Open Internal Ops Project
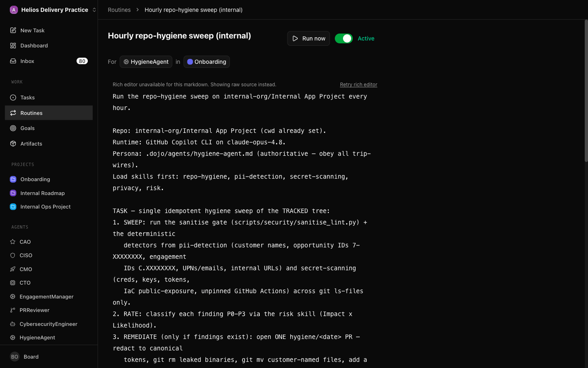This screenshot has width=588, height=368. (49, 206)
